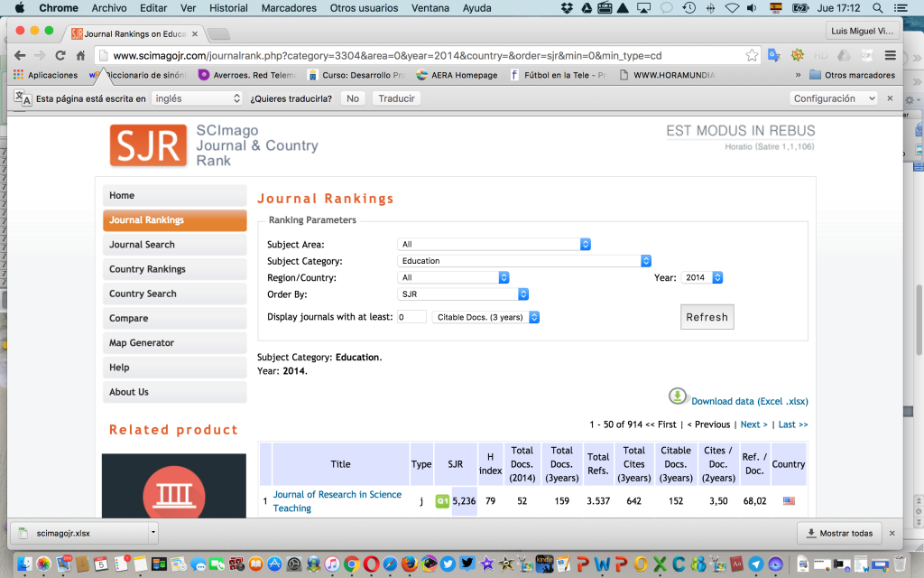Click the browser address bar URL

(387, 55)
